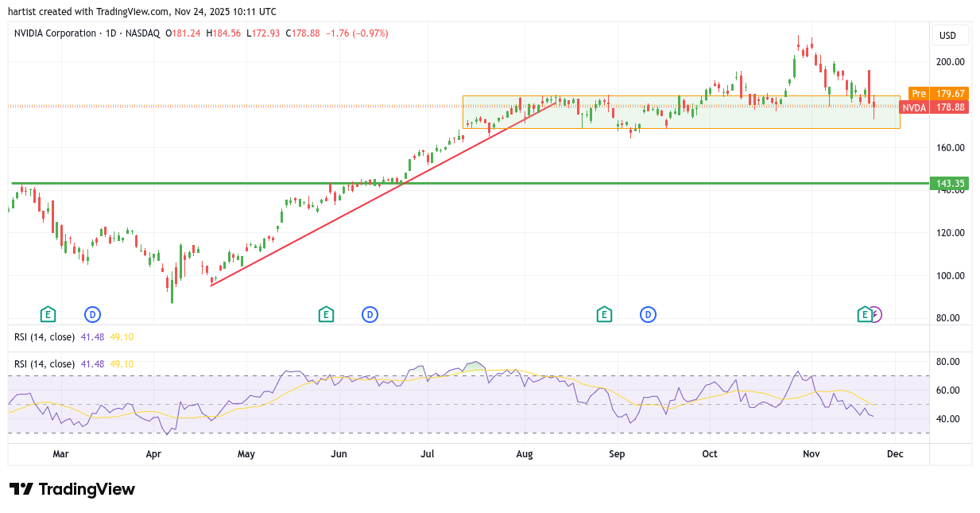Click the NVIDIA Corporation symbol title

point(55,33)
